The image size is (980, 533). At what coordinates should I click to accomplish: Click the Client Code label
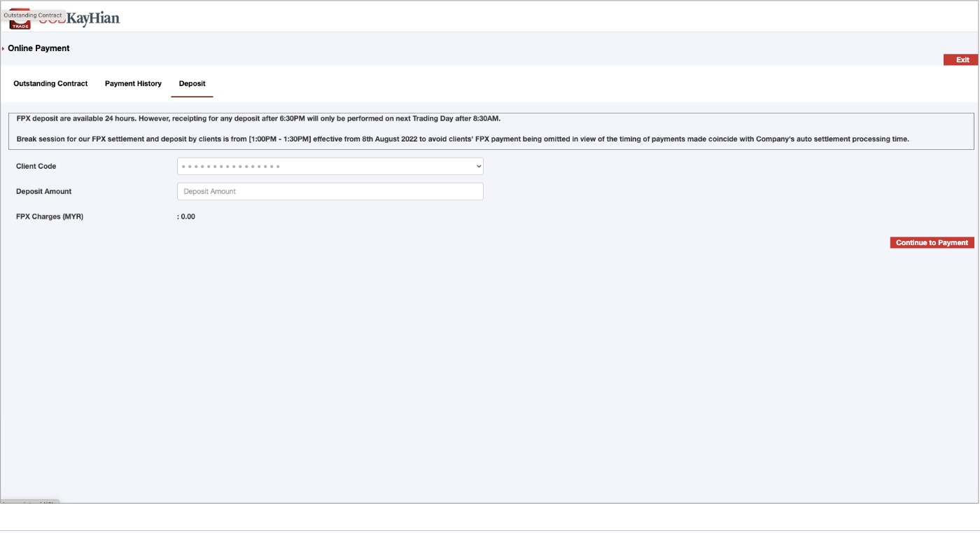click(x=36, y=166)
